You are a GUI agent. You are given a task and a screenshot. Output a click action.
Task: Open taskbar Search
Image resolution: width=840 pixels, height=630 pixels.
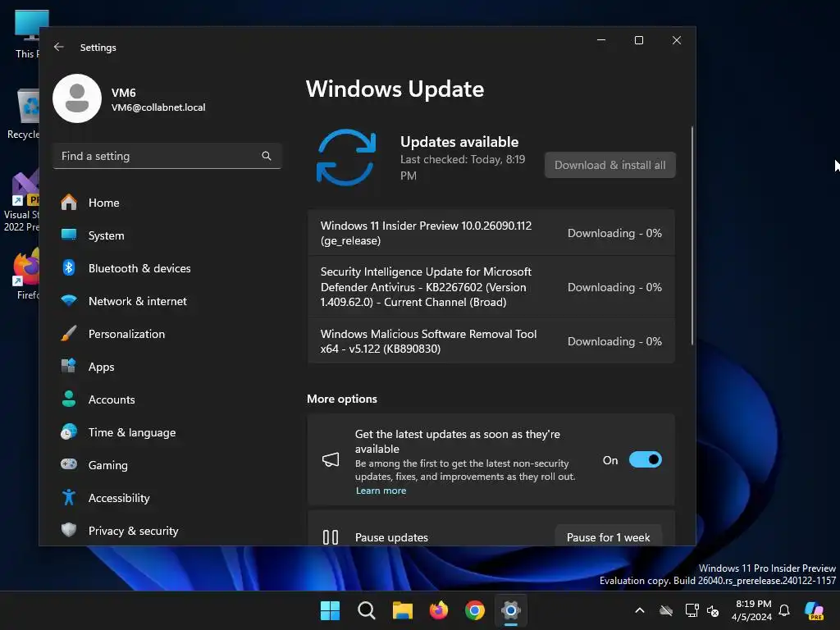(x=367, y=610)
